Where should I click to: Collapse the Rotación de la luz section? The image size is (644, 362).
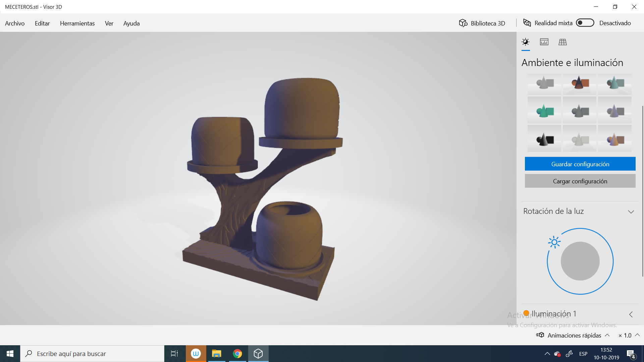tap(631, 212)
